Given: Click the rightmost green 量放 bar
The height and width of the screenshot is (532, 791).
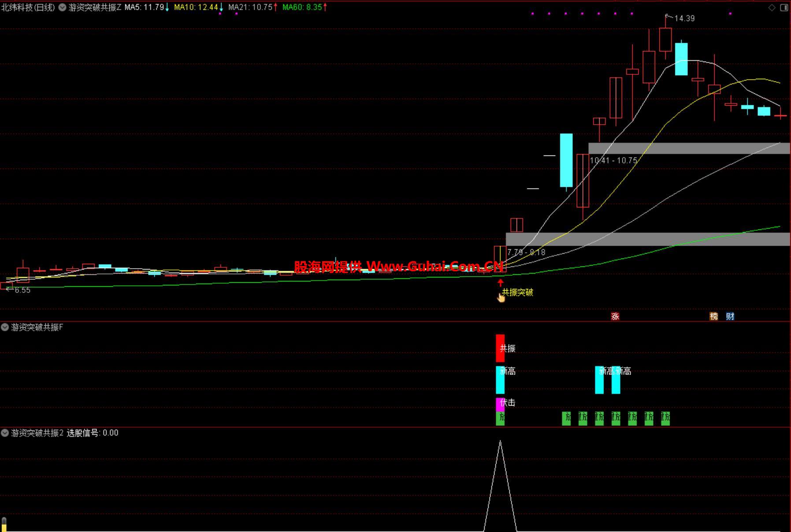Looking at the screenshot, I should coord(665,418).
